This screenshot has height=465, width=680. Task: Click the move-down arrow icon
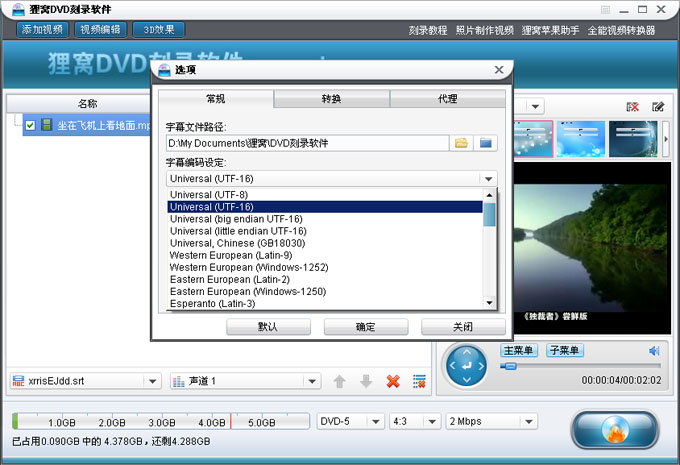click(366, 381)
